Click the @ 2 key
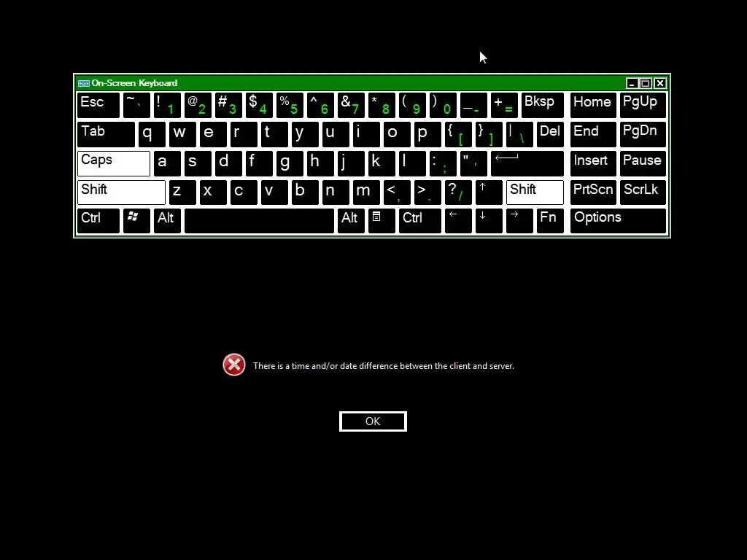Screen dimensions: 747x560 [x=198, y=105]
